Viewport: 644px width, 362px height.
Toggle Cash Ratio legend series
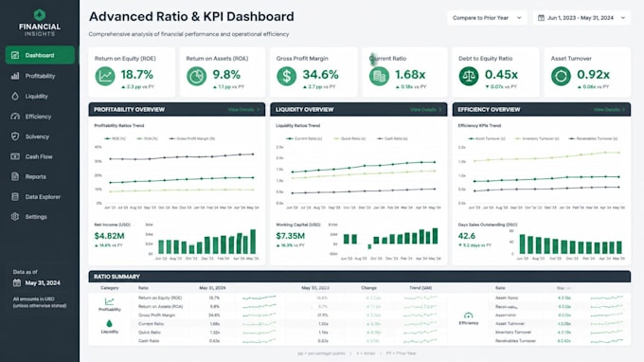pos(392,139)
